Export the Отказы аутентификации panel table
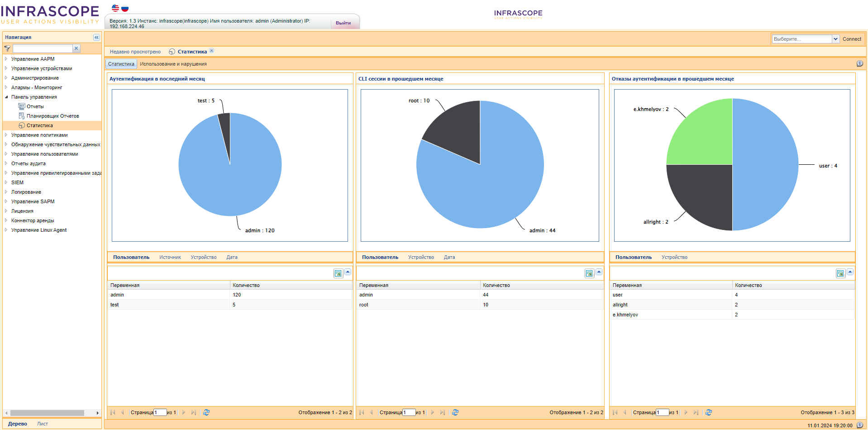This screenshot has width=868, height=430. (x=840, y=273)
